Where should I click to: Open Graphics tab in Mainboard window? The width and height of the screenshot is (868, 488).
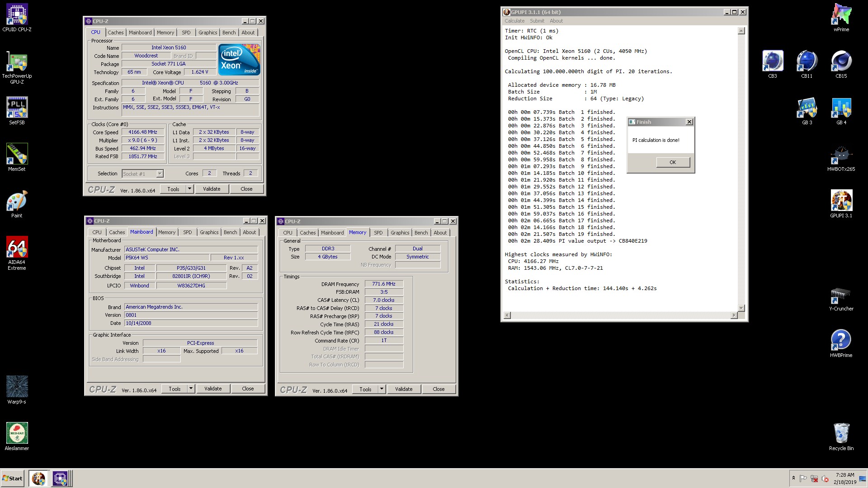click(209, 232)
